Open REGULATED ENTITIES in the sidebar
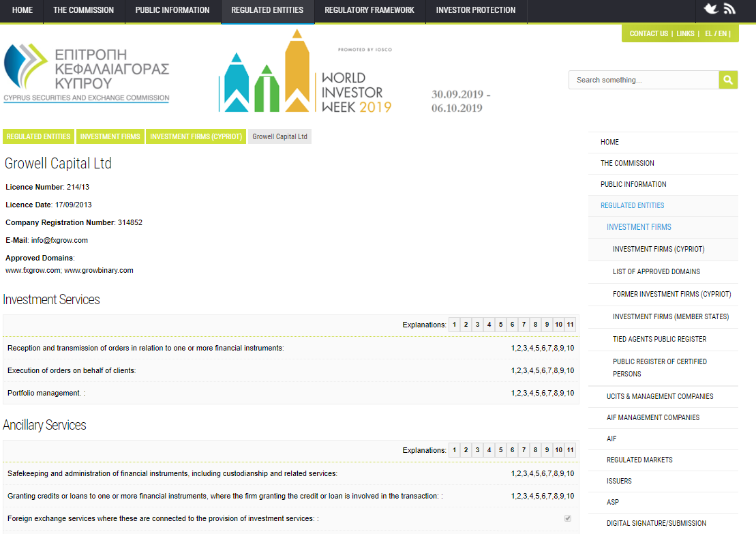 663,206
